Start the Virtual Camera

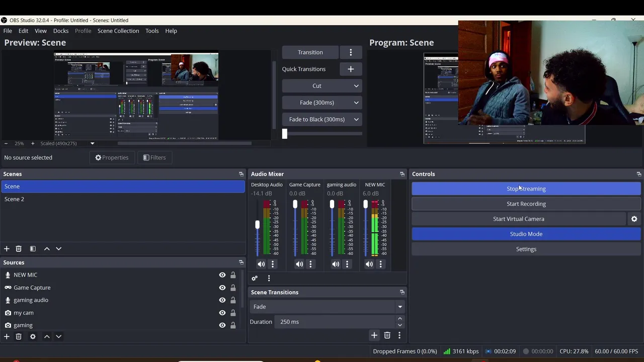[x=519, y=219]
